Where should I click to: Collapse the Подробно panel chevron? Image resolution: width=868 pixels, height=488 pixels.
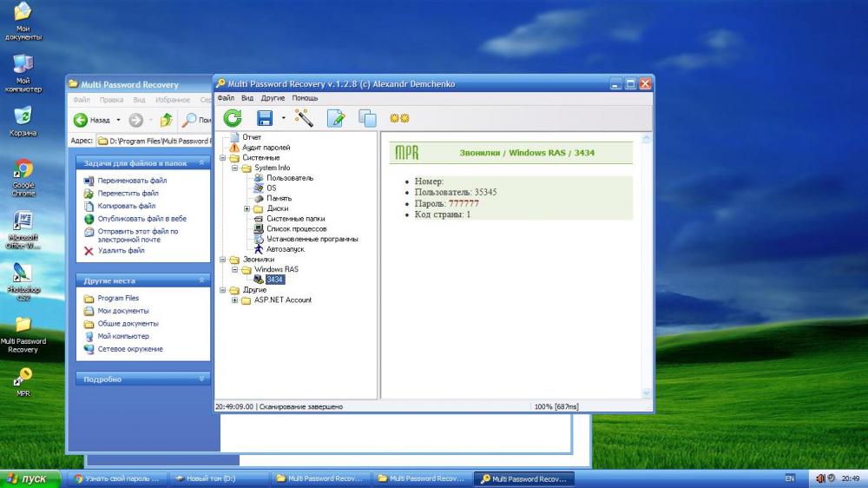tap(202, 379)
